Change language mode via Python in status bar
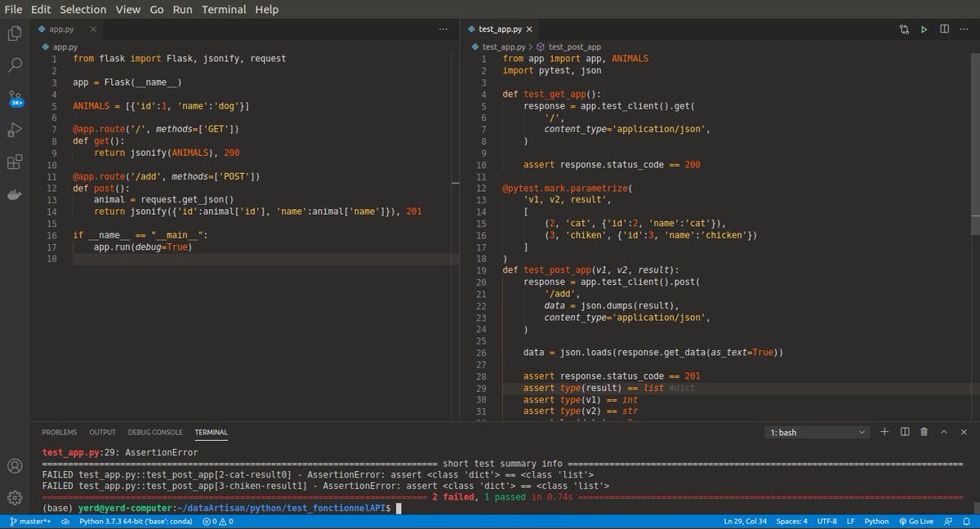 (x=876, y=521)
